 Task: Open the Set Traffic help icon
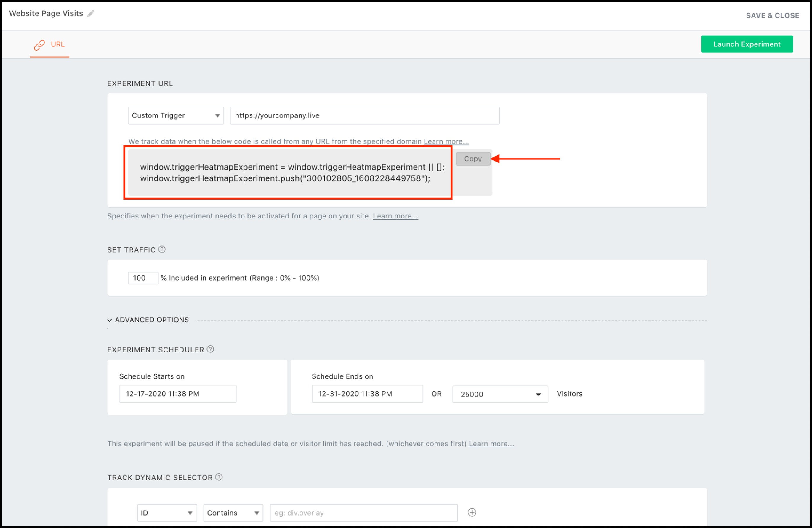162,249
